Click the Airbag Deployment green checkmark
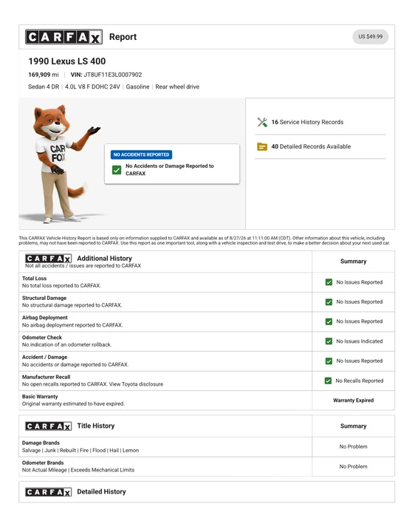This screenshot has width=415, height=532. pos(329,321)
